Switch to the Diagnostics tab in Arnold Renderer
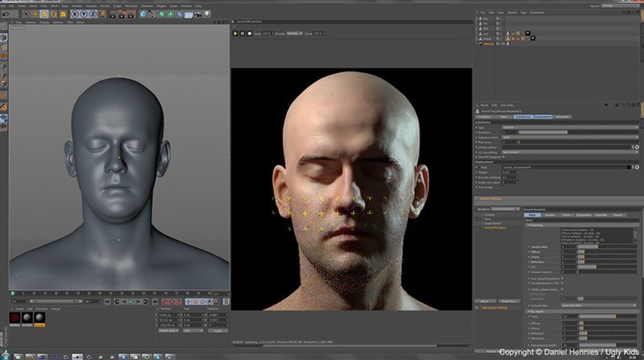644x360 pixels. (x=583, y=214)
